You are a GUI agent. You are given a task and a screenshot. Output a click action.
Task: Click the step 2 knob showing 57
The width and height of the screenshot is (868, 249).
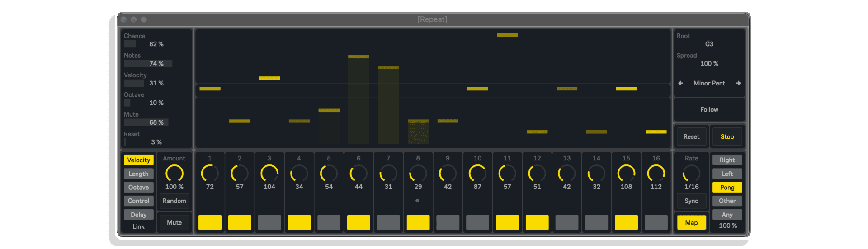click(x=240, y=173)
